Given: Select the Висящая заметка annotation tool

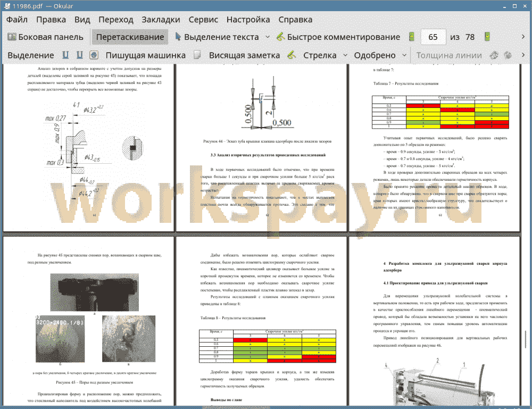Looking at the screenshot, I should click(x=244, y=55).
